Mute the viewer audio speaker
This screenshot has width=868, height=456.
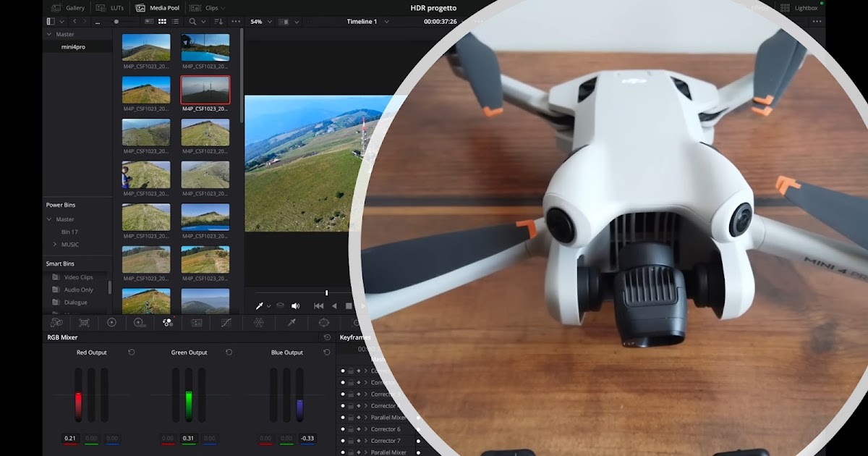295,305
